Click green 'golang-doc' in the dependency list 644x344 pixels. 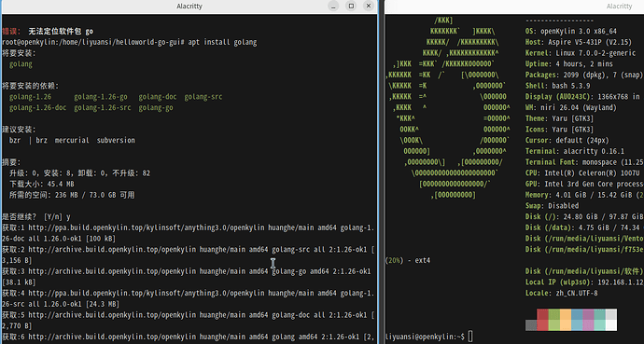[158, 97]
